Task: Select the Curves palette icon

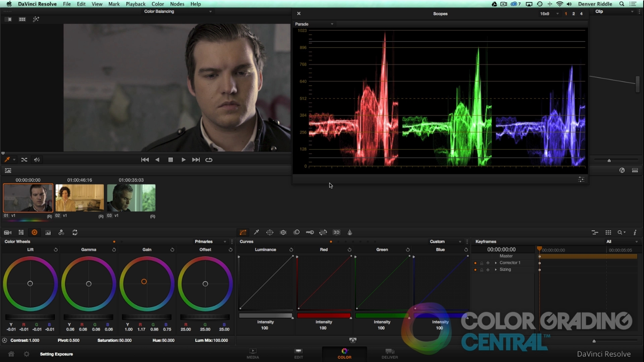Action: (x=243, y=232)
